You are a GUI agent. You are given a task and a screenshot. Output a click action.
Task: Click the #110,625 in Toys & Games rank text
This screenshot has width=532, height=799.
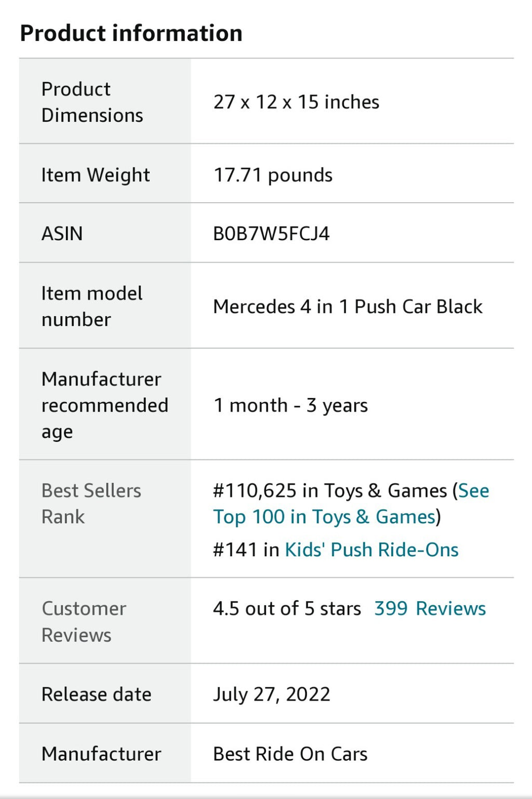pyautogui.click(x=329, y=490)
